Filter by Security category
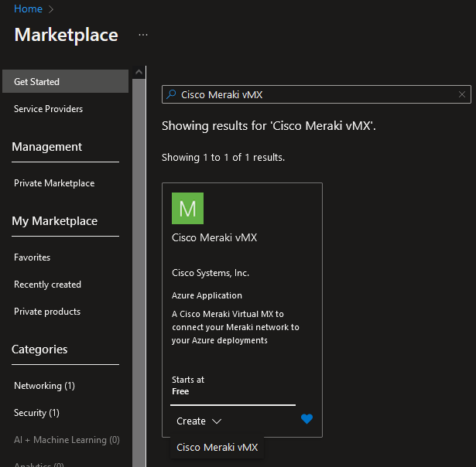 (36, 413)
